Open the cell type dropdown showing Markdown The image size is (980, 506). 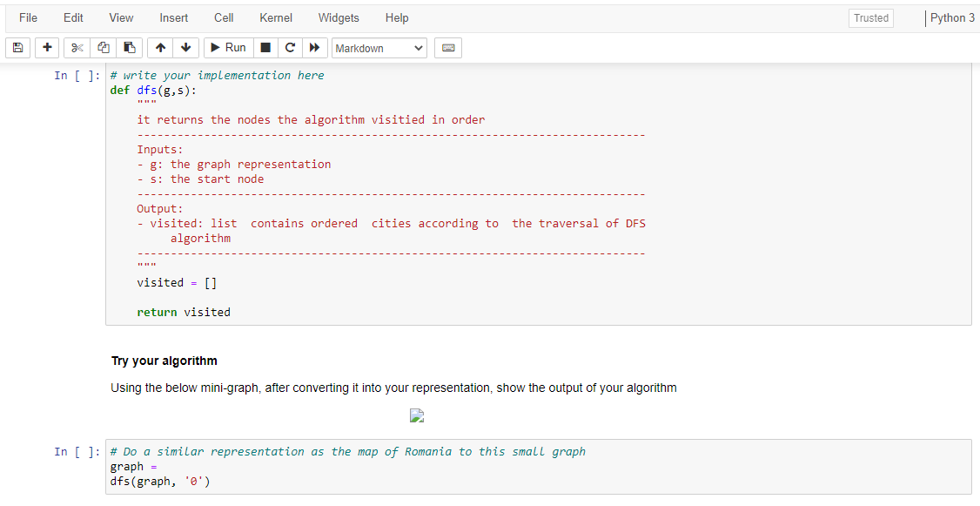click(x=379, y=48)
